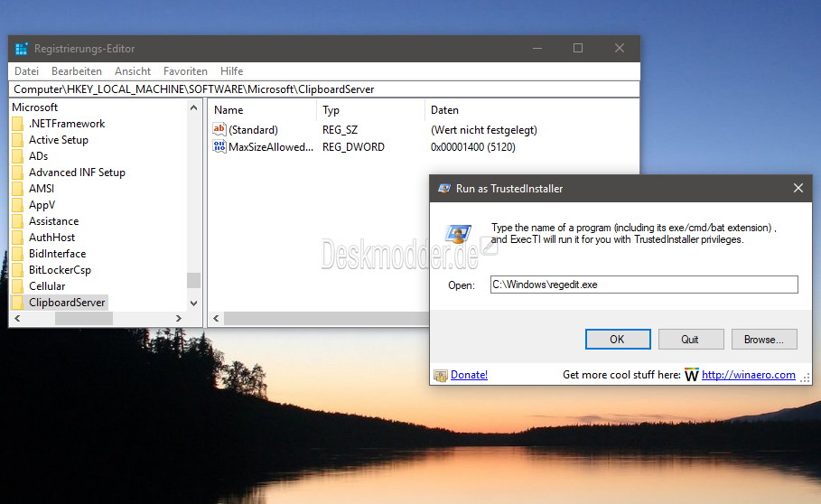This screenshot has height=504, width=821.
Task: Open the Bearbeiten menu
Action: [77, 71]
